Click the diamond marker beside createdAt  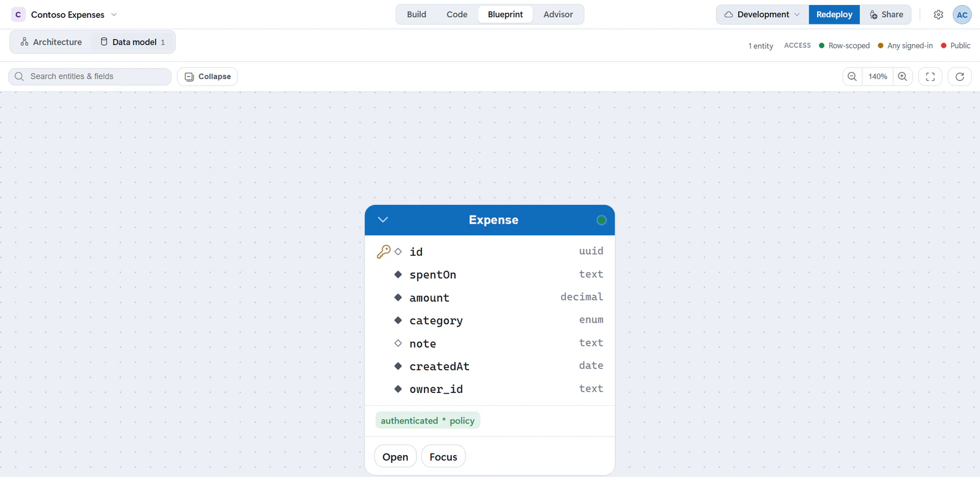pyautogui.click(x=398, y=366)
